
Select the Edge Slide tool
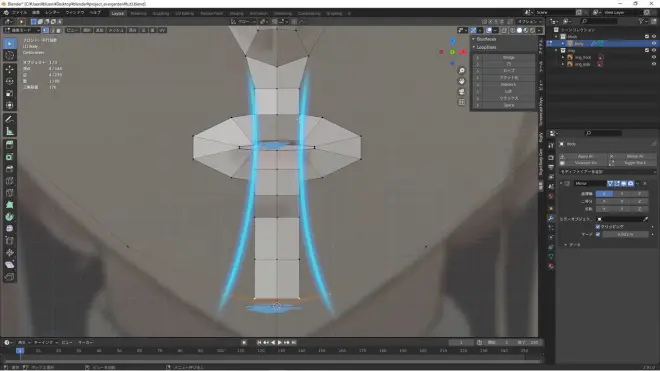(x=10, y=241)
